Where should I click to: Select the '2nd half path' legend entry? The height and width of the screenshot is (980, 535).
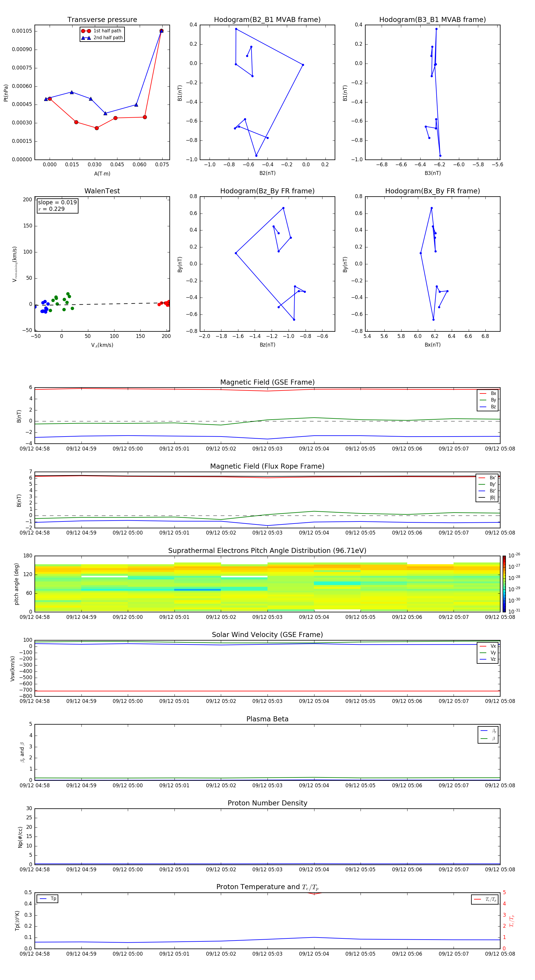[102, 38]
